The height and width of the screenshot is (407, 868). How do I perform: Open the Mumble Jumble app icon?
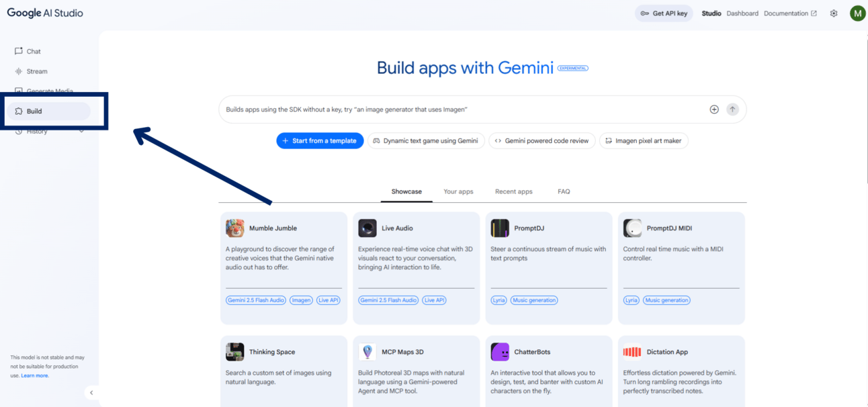click(235, 228)
